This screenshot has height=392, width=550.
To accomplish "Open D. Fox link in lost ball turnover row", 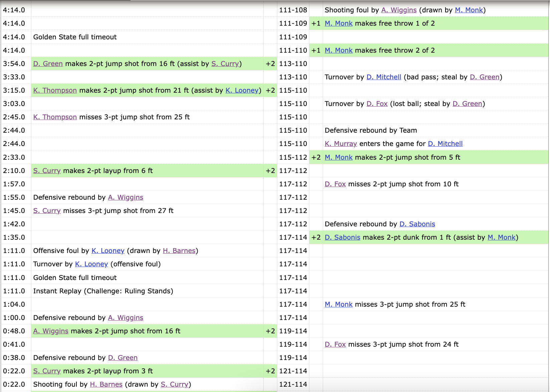I will 377,104.
